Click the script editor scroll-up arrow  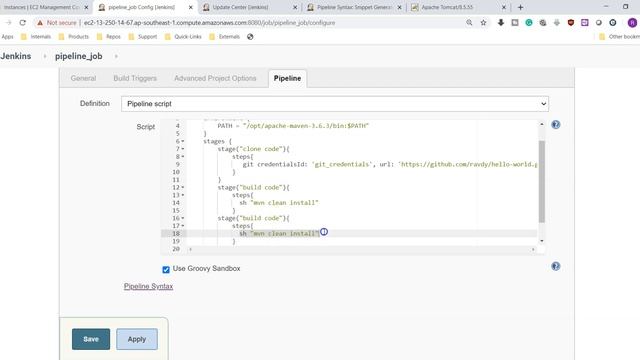click(x=542, y=124)
